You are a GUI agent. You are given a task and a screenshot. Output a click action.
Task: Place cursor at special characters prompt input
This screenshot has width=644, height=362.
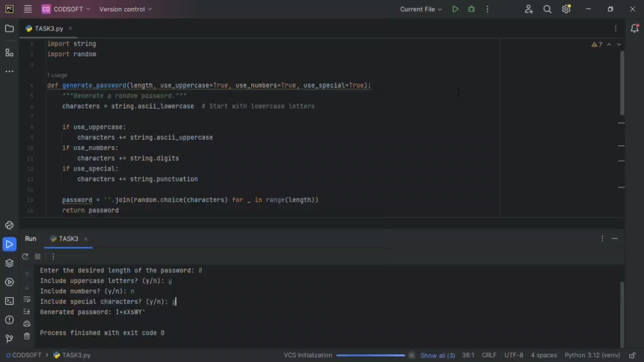[174, 302]
